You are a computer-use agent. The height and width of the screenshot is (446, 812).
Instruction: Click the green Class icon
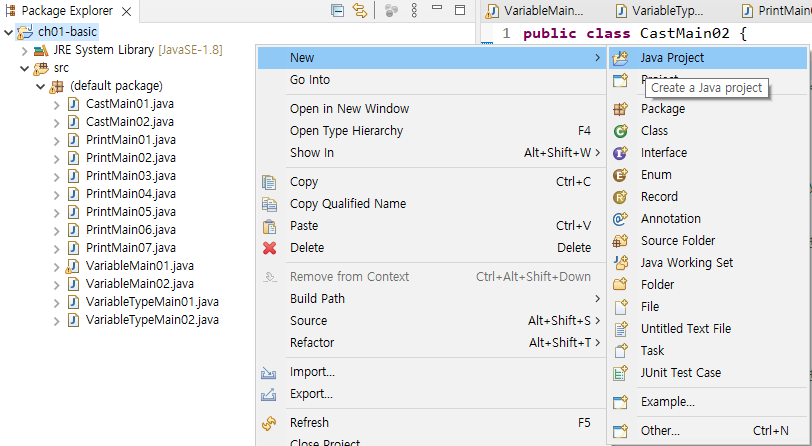[x=620, y=131]
